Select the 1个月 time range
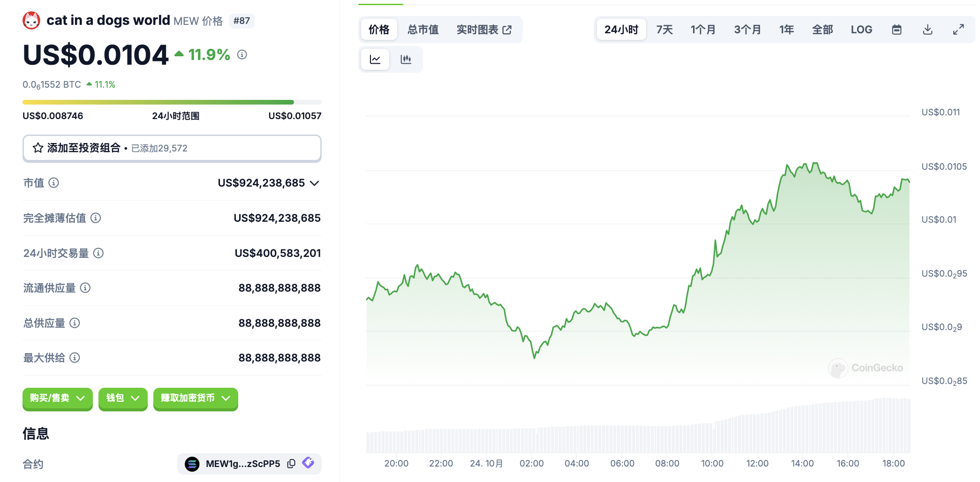The height and width of the screenshot is (482, 980). (x=703, y=30)
